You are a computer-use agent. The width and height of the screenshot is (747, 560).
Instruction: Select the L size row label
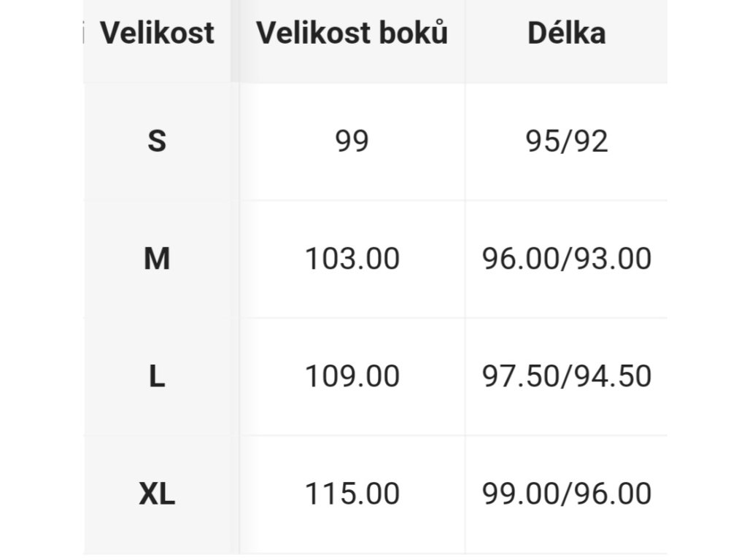point(158,376)
